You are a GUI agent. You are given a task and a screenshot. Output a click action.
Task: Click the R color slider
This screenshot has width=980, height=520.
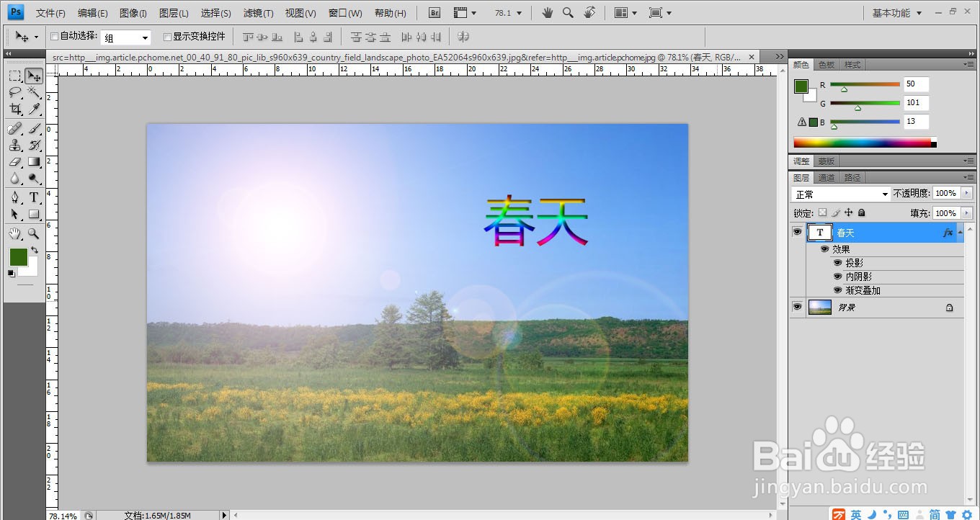click(865, 84)
